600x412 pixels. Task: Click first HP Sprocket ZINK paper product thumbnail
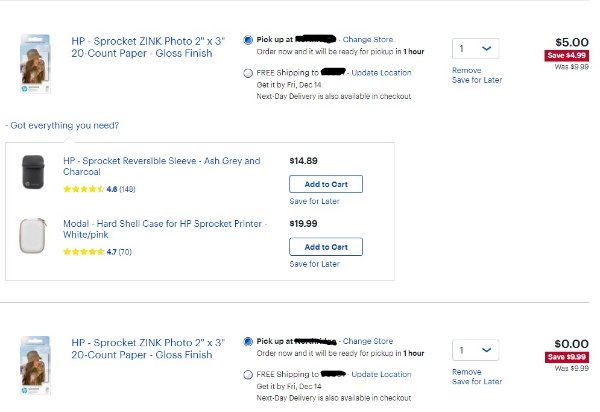(35, 64)
